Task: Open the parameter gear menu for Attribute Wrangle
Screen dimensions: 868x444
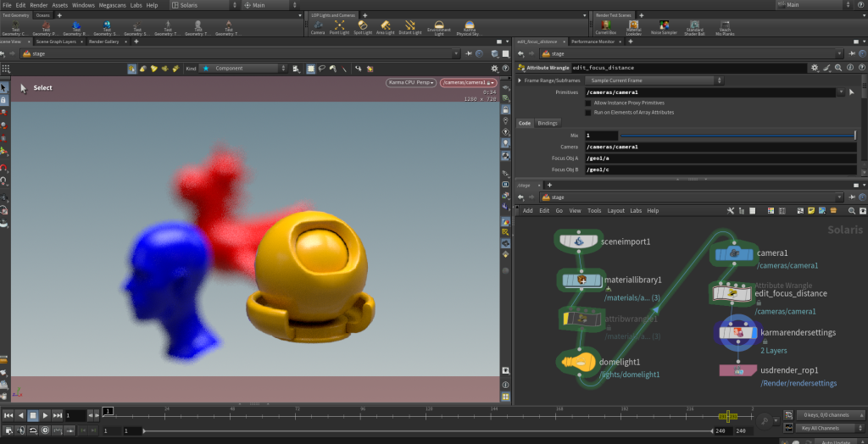Action: [815, 67]
